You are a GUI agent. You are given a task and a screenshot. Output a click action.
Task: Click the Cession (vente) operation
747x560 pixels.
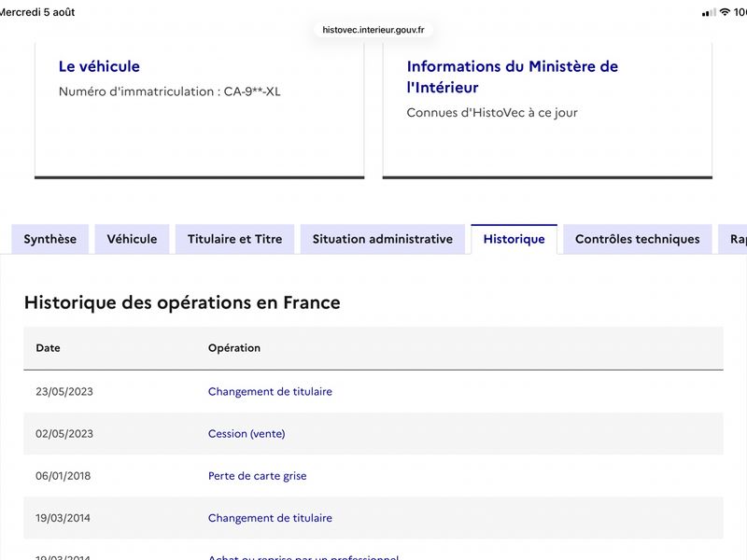pos(247,434)
